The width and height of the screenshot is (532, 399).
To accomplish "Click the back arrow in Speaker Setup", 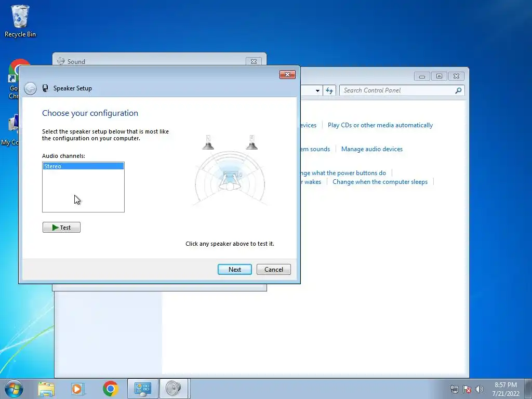I will [x=30, y=88].
